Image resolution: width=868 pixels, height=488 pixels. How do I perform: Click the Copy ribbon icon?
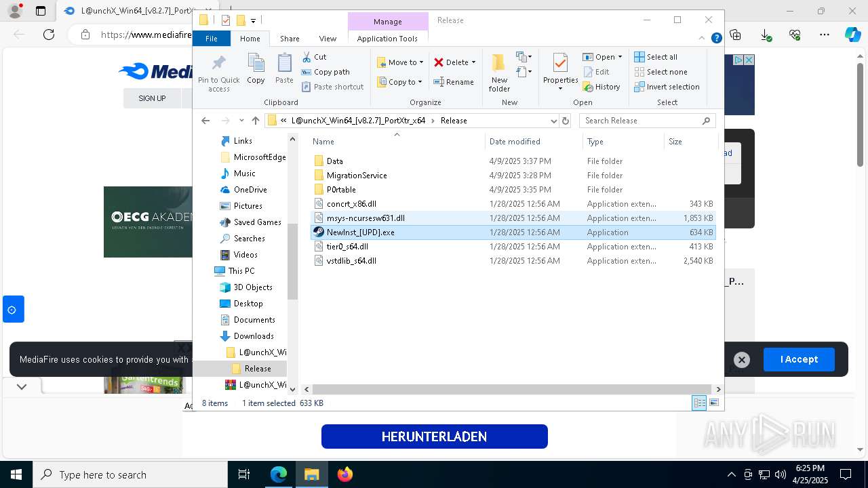click(256, 69)
